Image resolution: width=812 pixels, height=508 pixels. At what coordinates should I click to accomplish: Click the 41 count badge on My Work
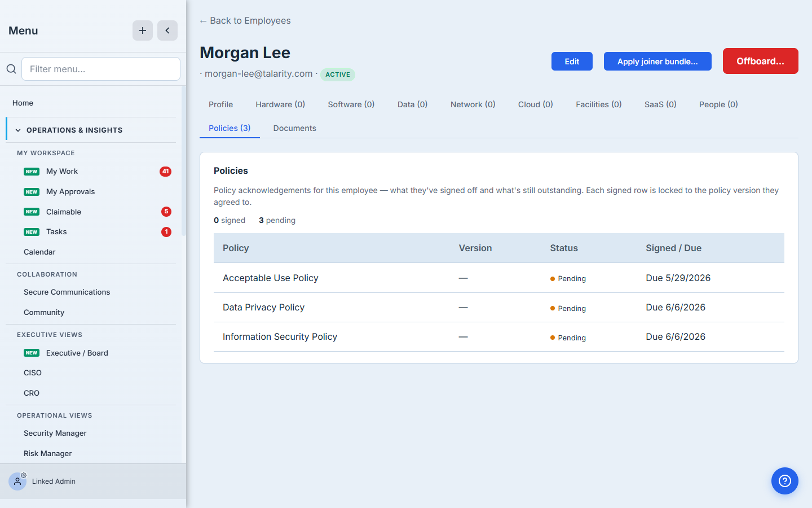coord(165,172)
